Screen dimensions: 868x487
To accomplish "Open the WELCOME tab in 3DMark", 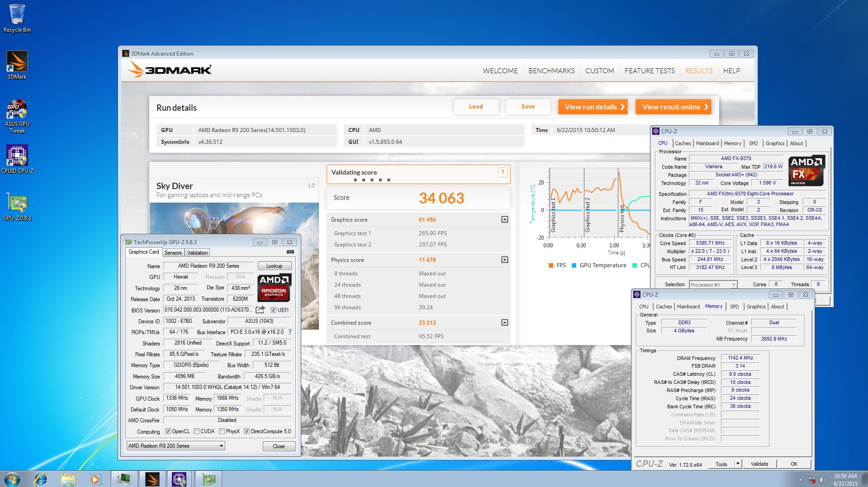I will 500,71.
